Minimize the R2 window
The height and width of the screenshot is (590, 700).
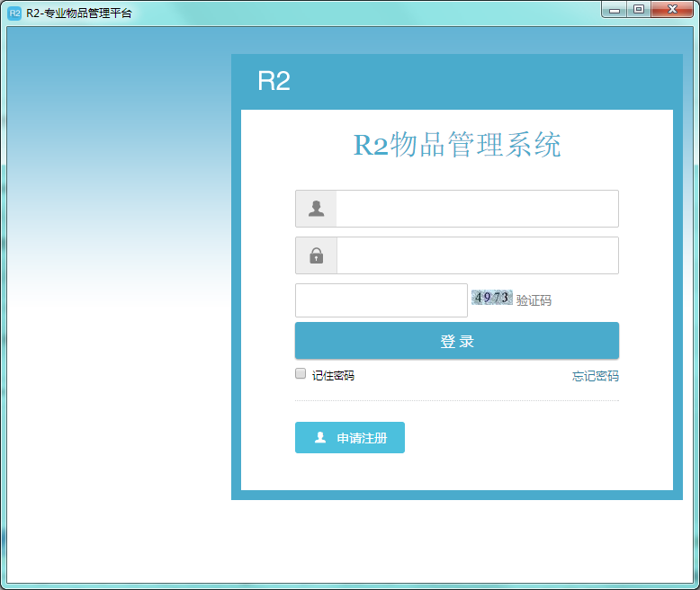click(x=615, y=9)
